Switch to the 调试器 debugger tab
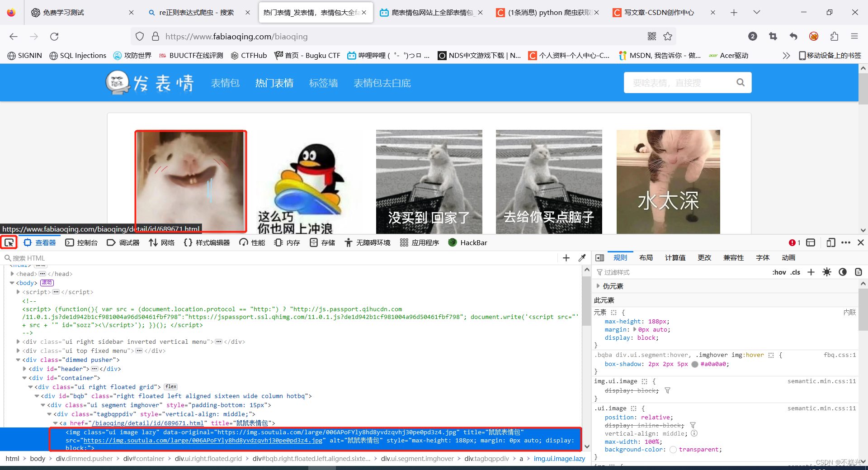Viewport: 868px width, 470px height. coord(123,243)
